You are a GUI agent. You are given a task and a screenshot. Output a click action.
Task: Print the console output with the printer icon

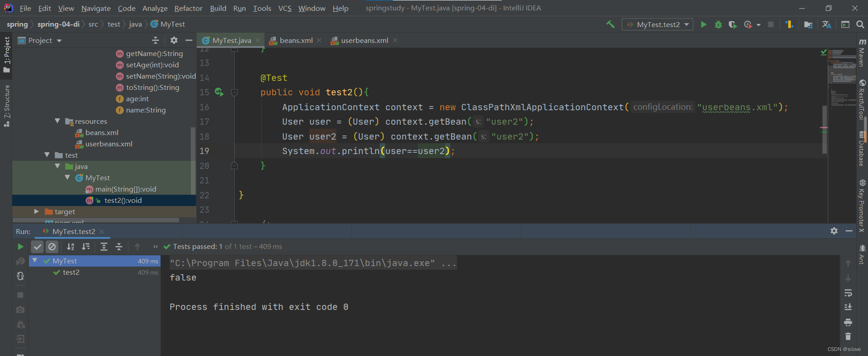pyautogui.click(x=848, y=322)
